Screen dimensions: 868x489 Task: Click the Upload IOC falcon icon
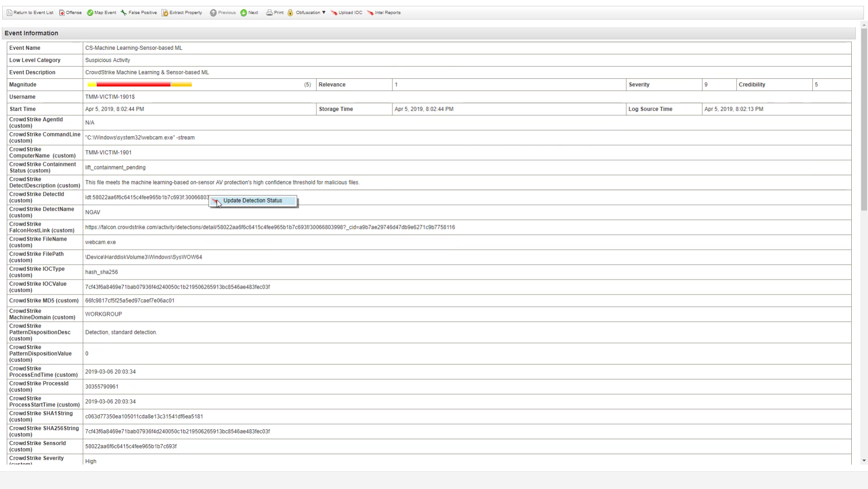coord(334,13)
